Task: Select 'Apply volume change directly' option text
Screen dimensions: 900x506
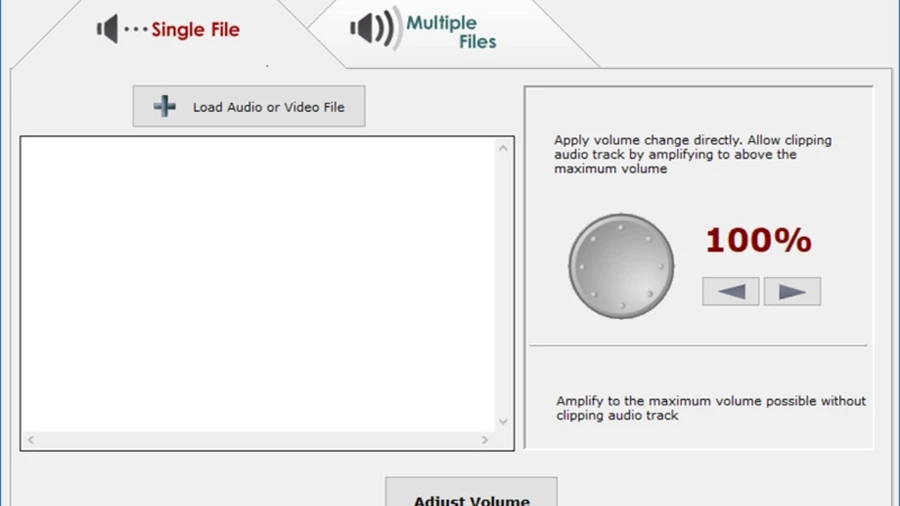Action: pyautogui.click(x=693, y=154)
